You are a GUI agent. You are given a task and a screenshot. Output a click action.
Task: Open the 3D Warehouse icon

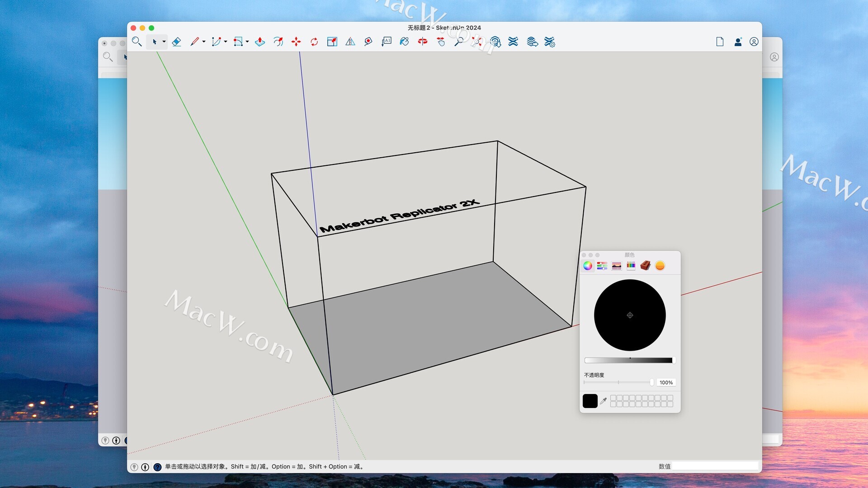(495, 42)
